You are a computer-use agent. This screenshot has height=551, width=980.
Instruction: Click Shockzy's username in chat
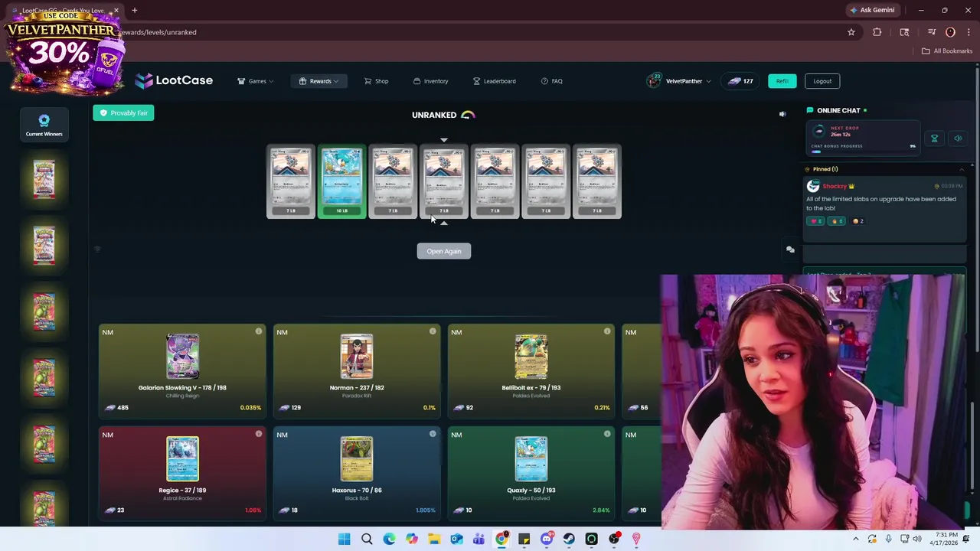tap(835, 186)
